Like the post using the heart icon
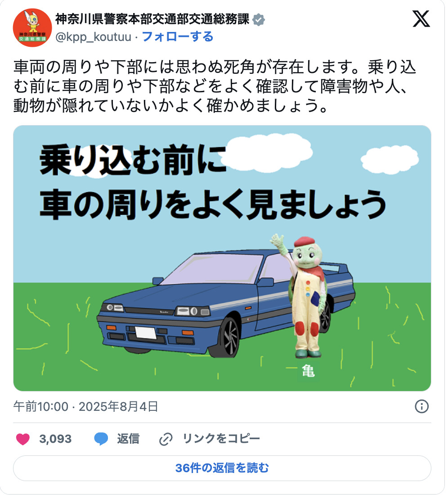The width and height of the screenshot is (448, 495). point(23,439)
